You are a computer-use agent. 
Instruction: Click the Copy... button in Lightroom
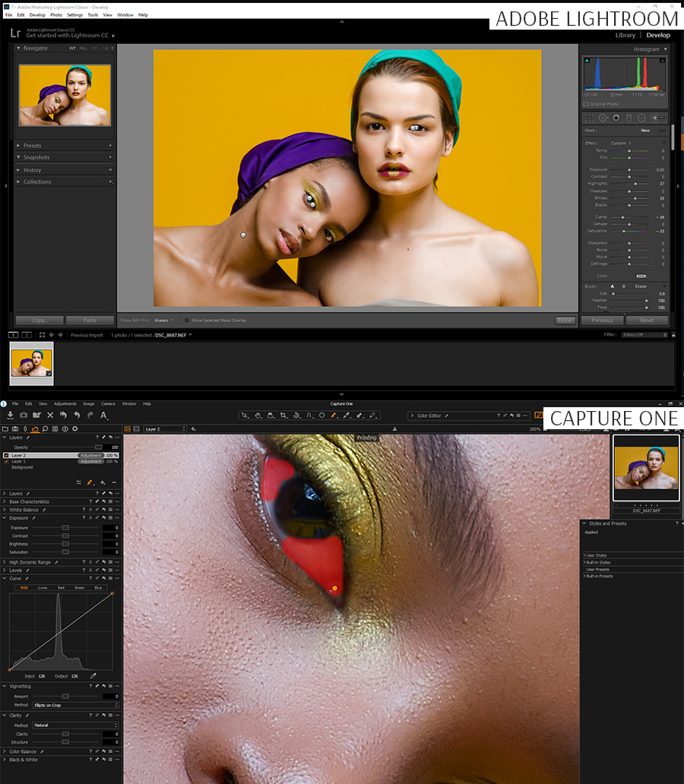pos(40,321)
